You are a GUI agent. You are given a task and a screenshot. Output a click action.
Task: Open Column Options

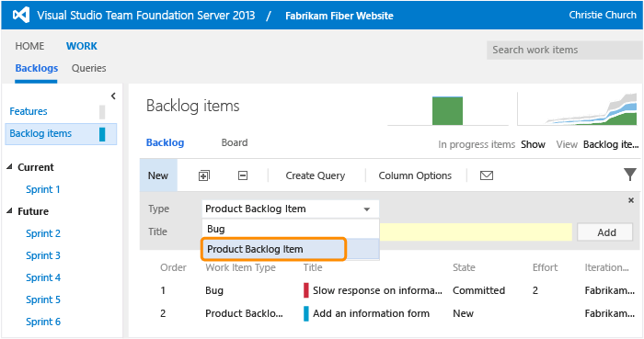click(x=415, y=175)
